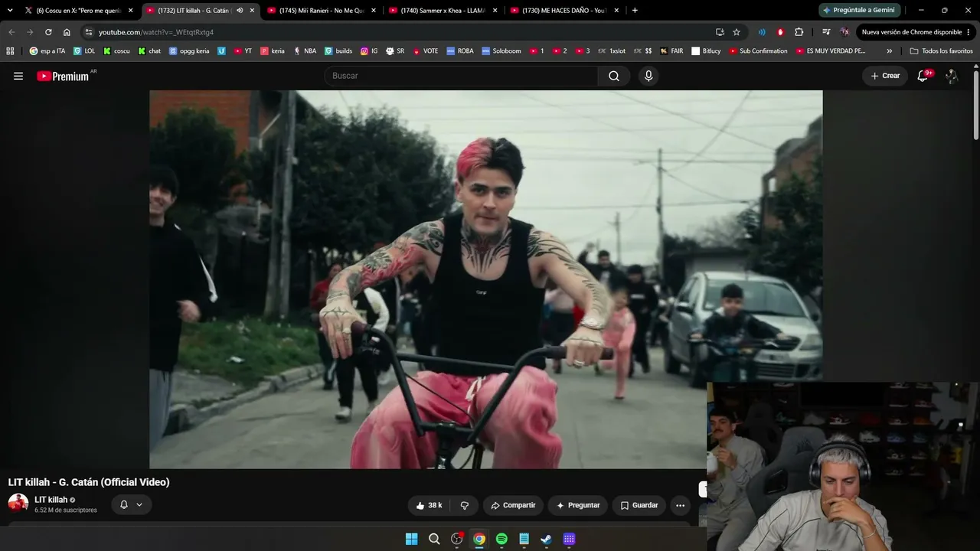Click the YouTube Buscar search field
980x551 pixels.
tap(461, 76)
